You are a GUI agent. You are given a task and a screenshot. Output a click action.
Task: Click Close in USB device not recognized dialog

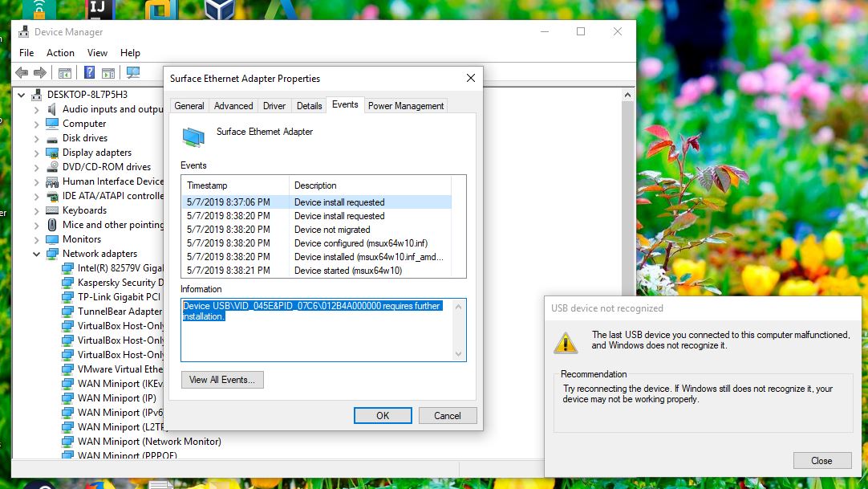821,461
